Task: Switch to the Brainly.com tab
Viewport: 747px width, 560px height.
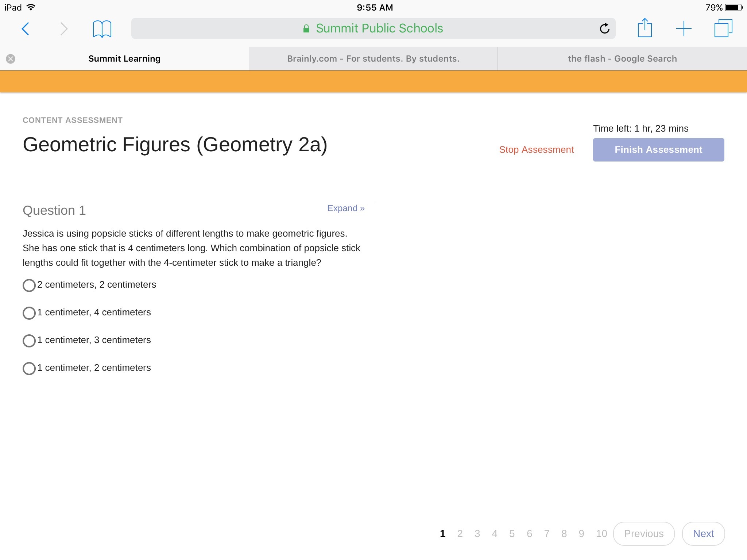Action: [x=373, y=59]
